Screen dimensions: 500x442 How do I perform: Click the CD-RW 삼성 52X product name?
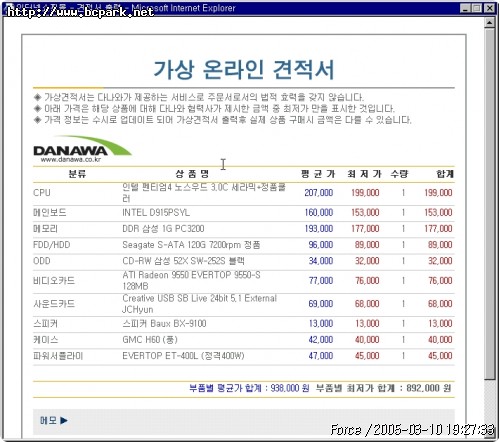pyautogui.click(x=183, y=261)
